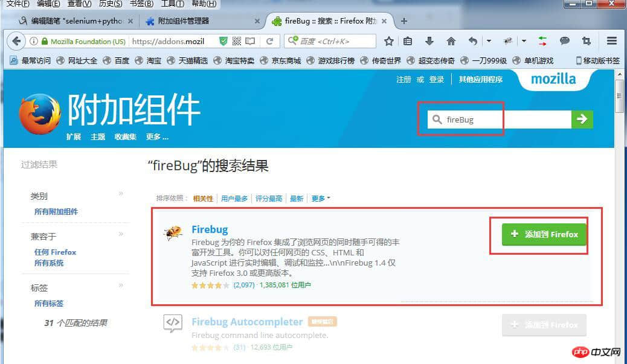This screenshot has width=627, height=364.
Task: Expand the 更多 sort dropdown
Action: [321, 198]
